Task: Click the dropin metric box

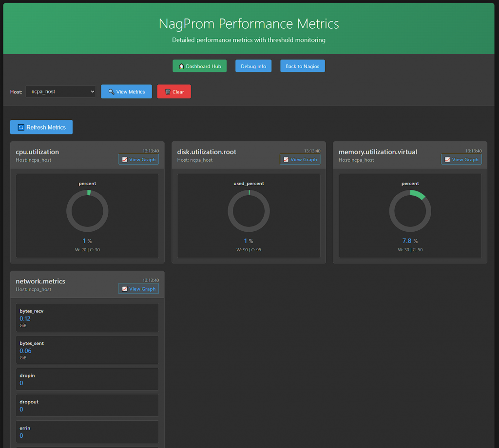Action: [87, 379]
